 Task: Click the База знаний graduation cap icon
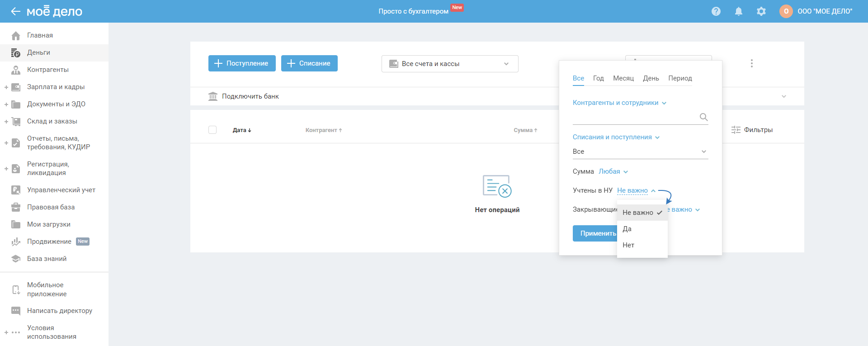pos(16,259)
